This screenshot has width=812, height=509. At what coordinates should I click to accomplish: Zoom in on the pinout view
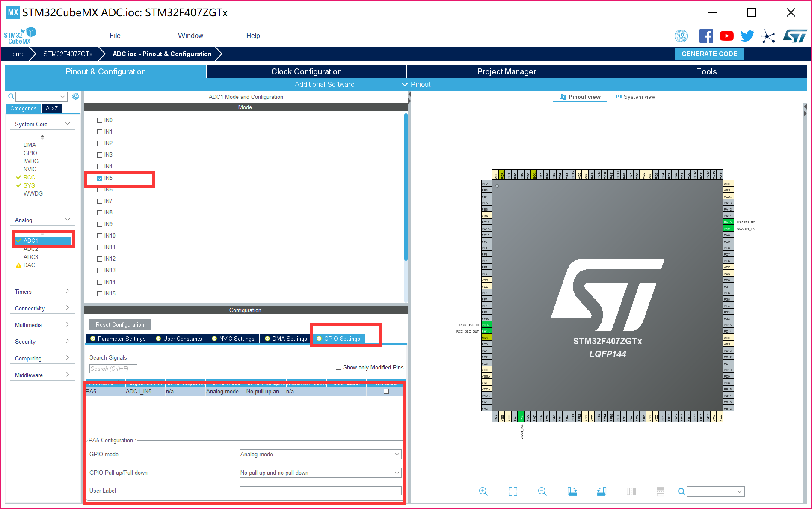(483, 491)
